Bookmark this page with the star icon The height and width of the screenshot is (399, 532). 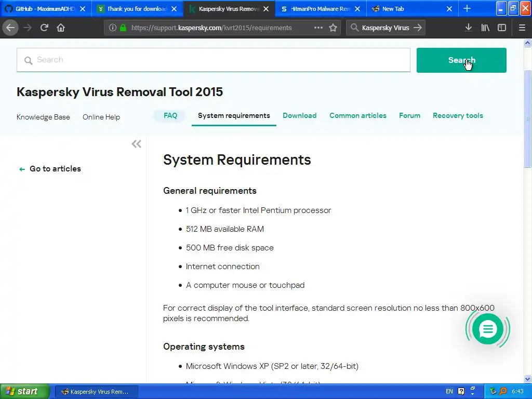pos(333,28)
